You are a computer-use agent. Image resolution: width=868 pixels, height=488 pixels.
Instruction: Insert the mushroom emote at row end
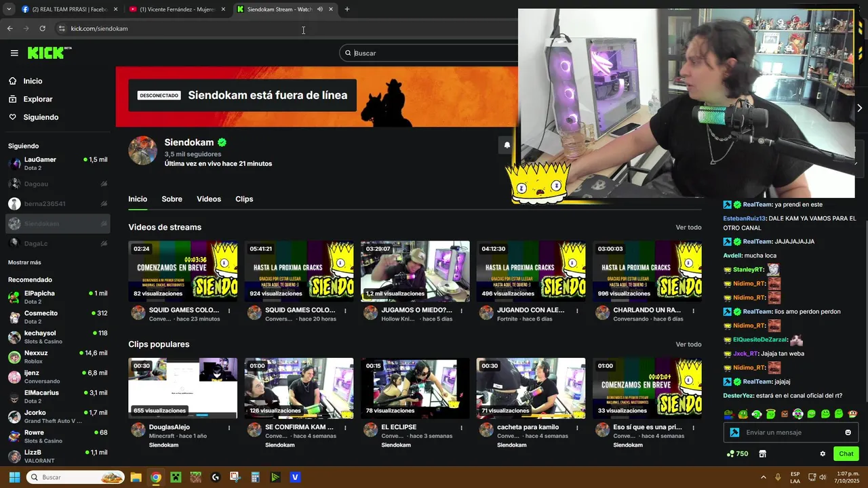coord(852,413)
